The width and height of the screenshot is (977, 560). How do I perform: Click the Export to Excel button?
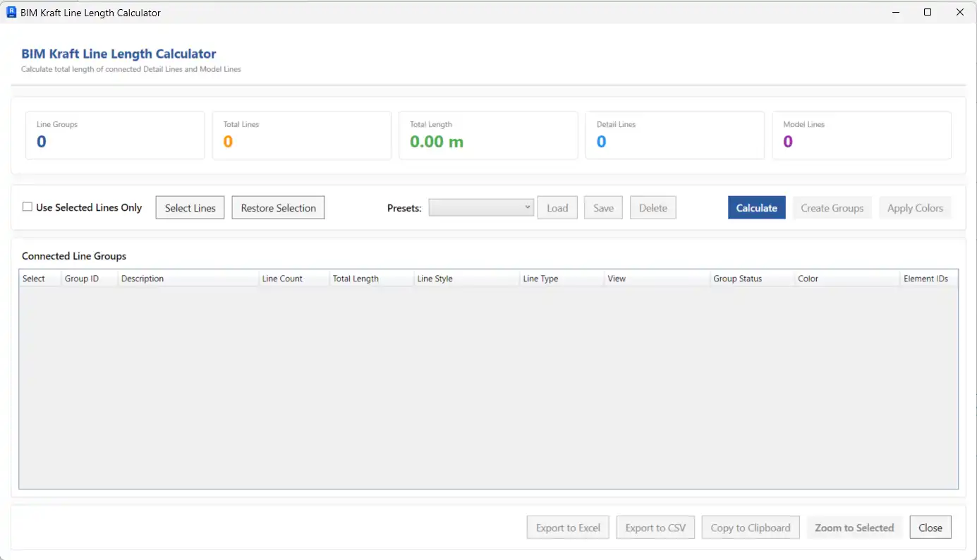click(568, 528)
